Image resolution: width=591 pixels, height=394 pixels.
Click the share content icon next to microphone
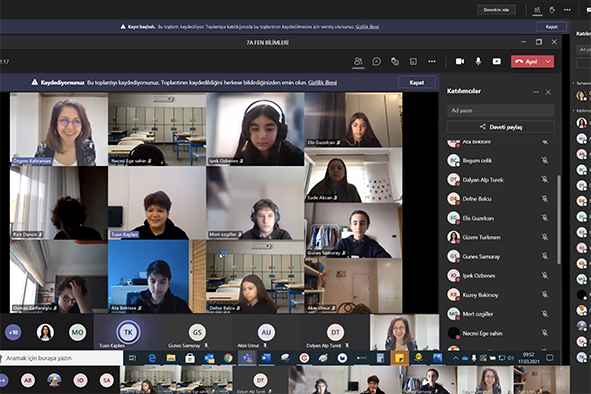[x=497, y=61]
